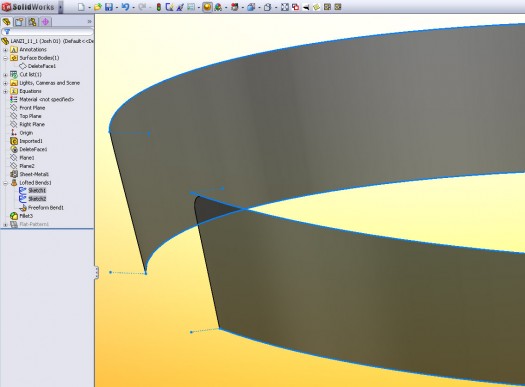
Task: Click the Previous View black arrow icon
Action: click(x=306, y=7)
